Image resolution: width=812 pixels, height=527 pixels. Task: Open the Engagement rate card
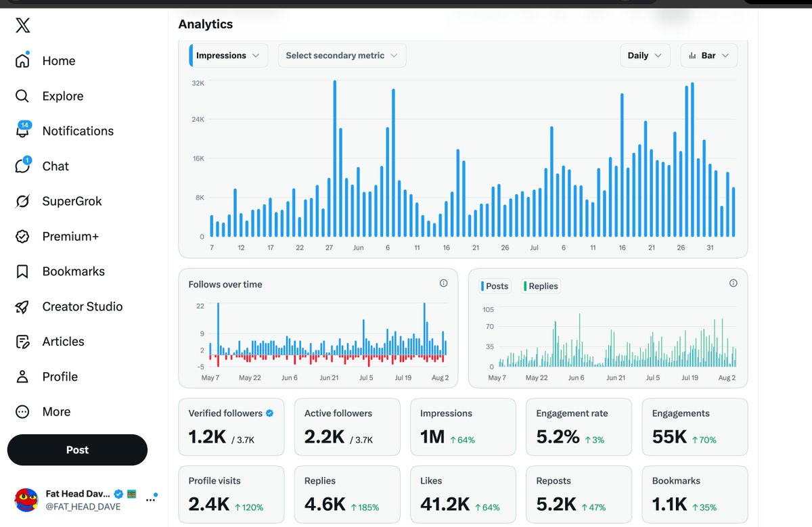pyautogui.click(x=579, y=427)
